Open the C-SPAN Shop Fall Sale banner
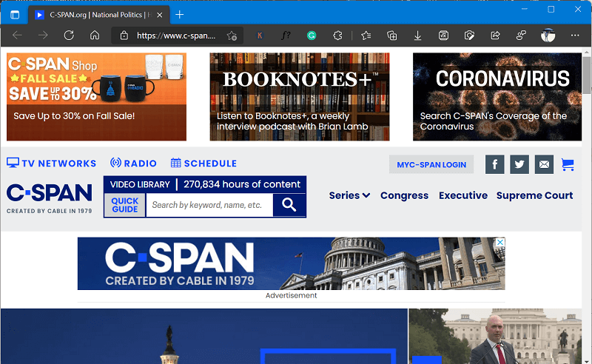The width and height of the screenshot is (592, 364). (x=96, y=97)
